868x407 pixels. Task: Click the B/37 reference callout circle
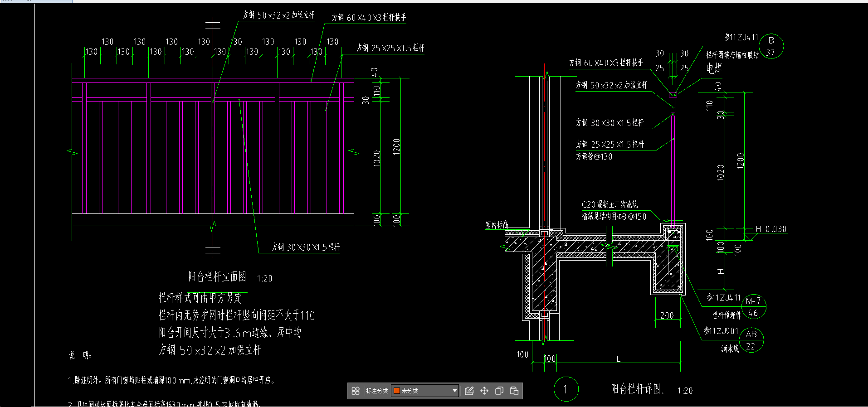(771, 46)
